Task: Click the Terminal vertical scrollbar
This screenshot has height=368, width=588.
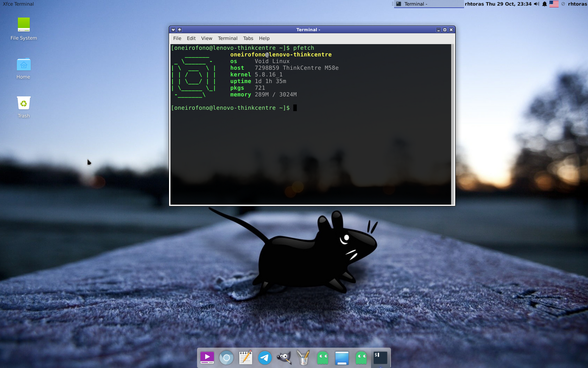Action: [453, 124]
